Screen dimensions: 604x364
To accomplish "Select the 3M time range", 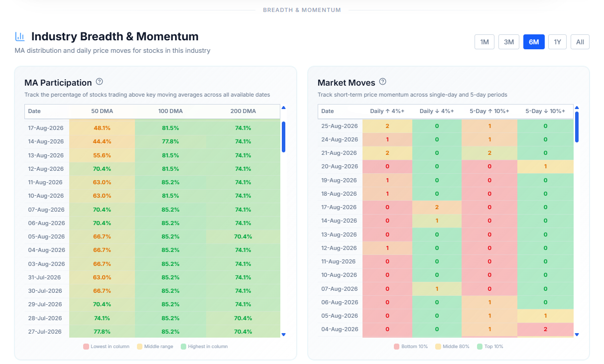I will (x=509, y=42).
